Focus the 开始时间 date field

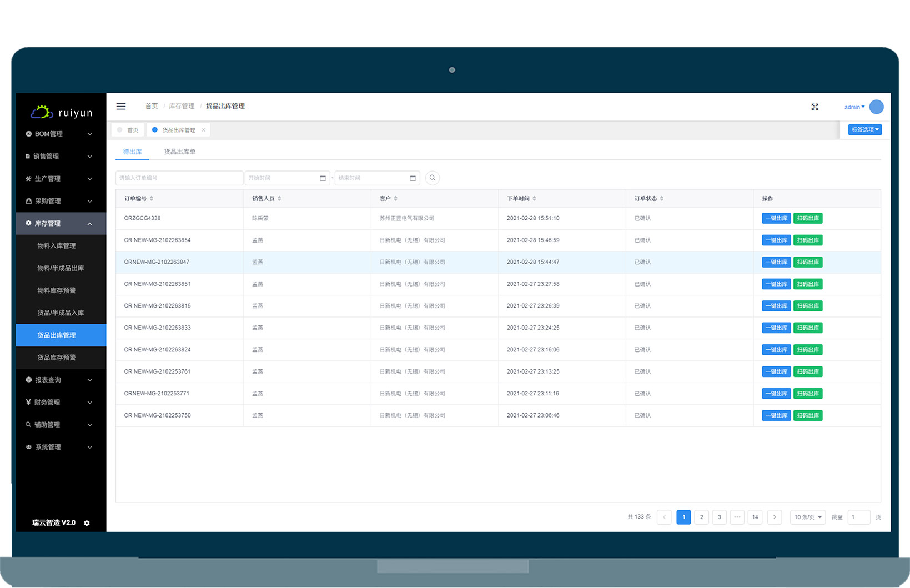pyautogui.click(x=288, y=178)
